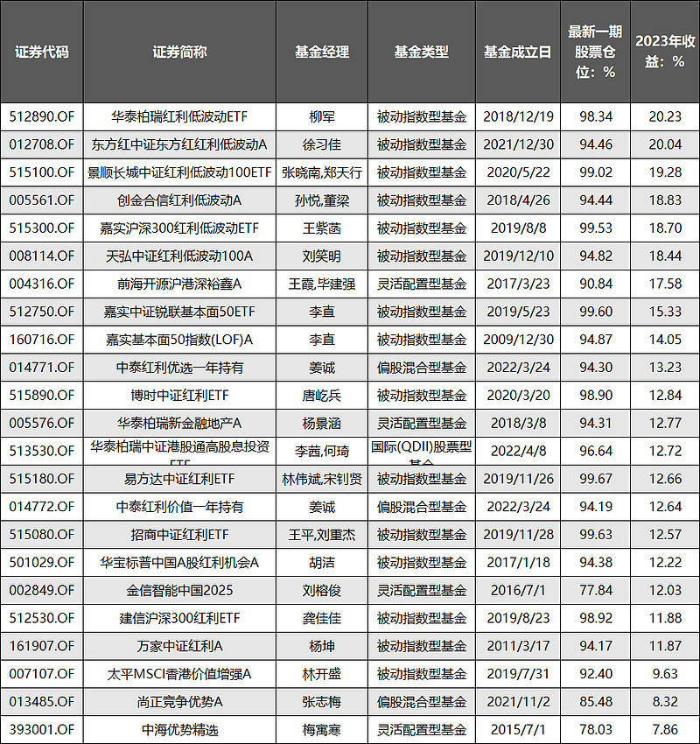This screenshot has width=700, height=744.
Task: Click the 证券简称 column header
Action: (x=179, y=52)
